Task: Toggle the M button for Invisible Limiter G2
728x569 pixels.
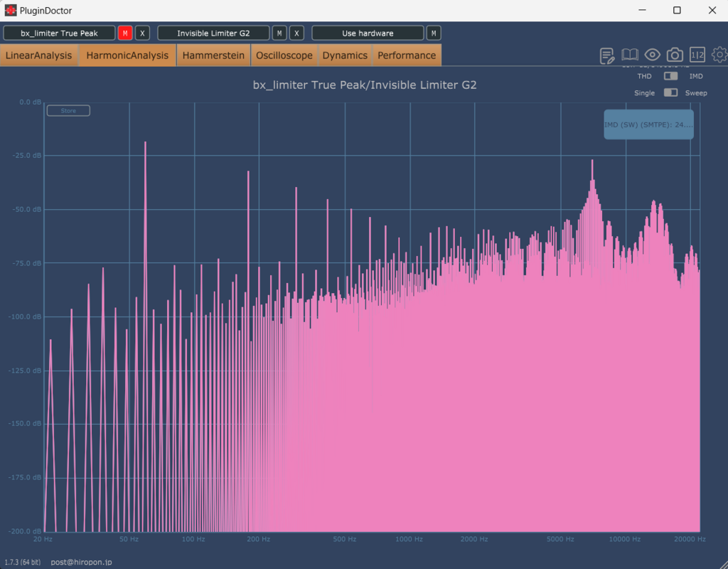Action: pyautogui.click(x=279, y=33)
